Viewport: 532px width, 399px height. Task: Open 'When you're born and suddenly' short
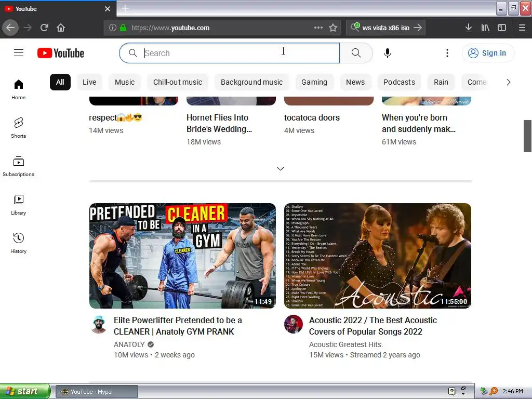coord(418,123)
